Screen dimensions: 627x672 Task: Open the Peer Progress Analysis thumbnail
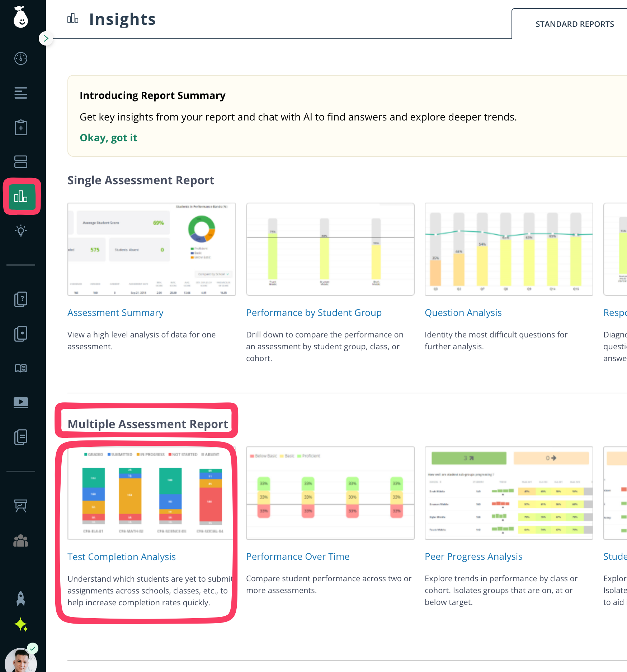509,493
